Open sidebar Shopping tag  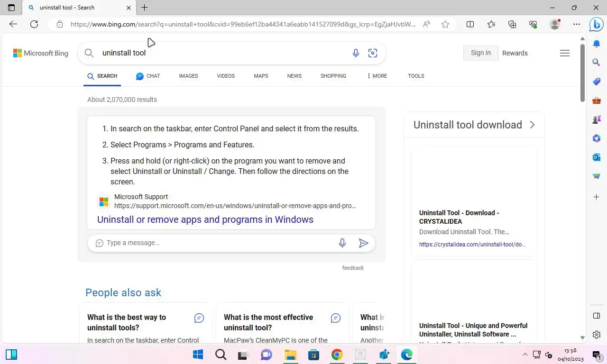tap(597, 82)
